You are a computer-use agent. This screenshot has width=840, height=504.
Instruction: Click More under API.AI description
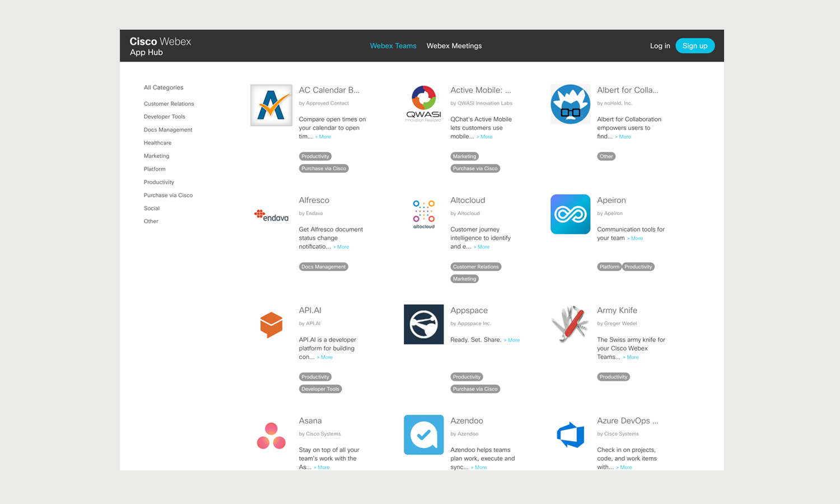coord(325,357)
